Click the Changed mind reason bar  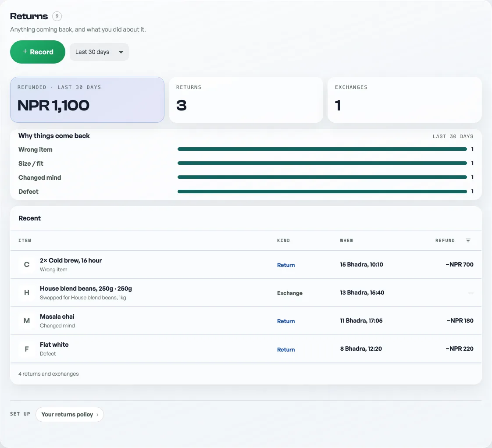322,177
